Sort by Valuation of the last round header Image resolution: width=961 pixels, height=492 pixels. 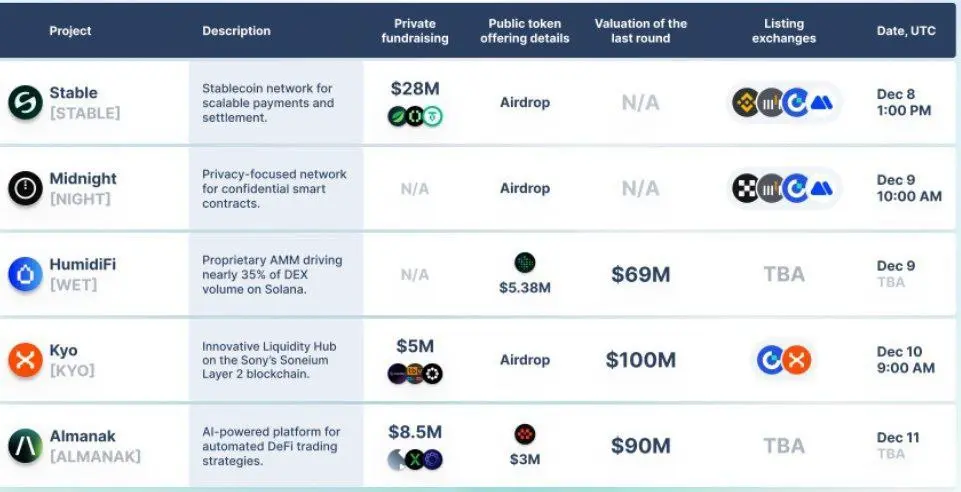(641, 31)
